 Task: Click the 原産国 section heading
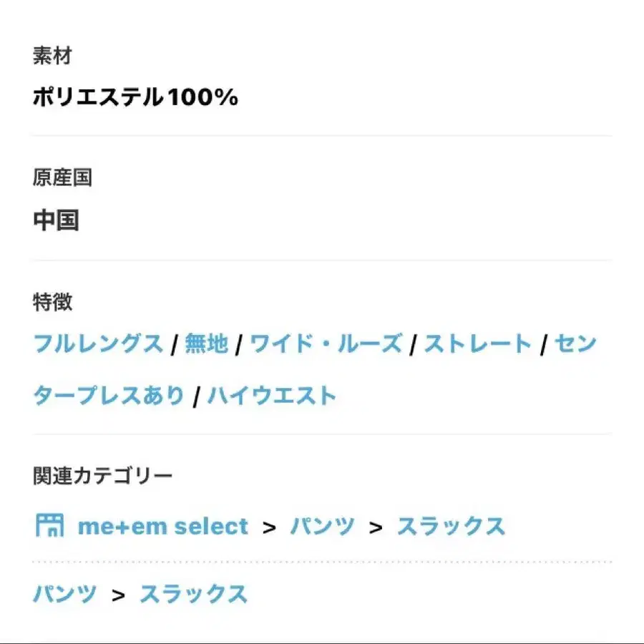pyautogui.click(x=62, y=177)
